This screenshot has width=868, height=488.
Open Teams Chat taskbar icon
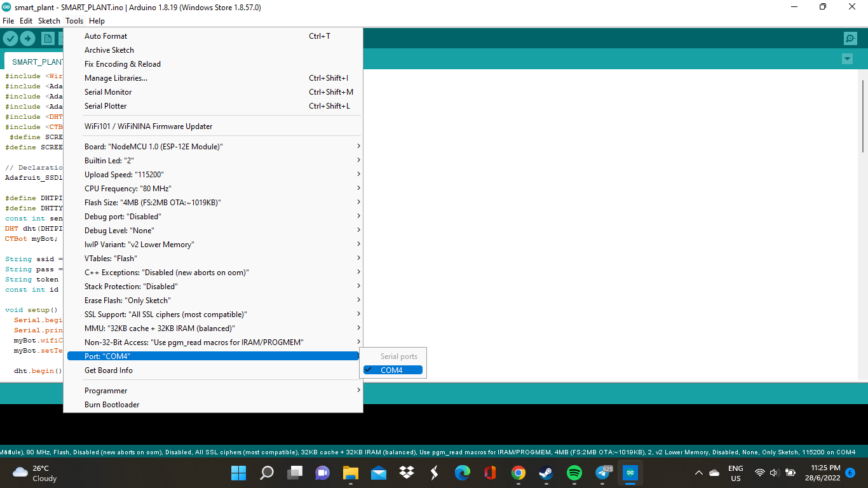pos(323,473)
